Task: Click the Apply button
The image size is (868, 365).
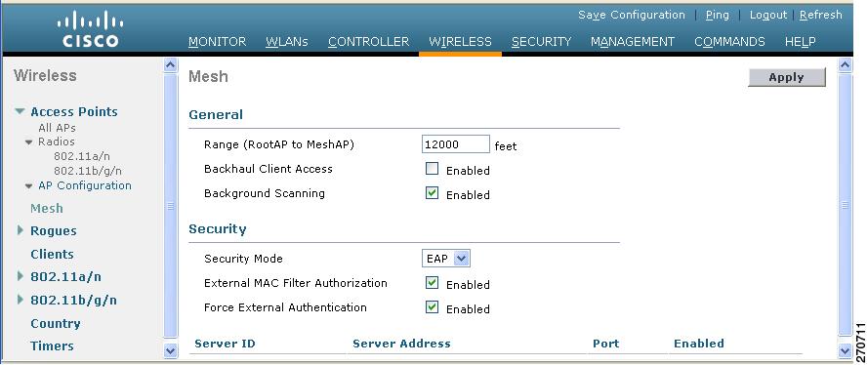Action: click(786, 77)
